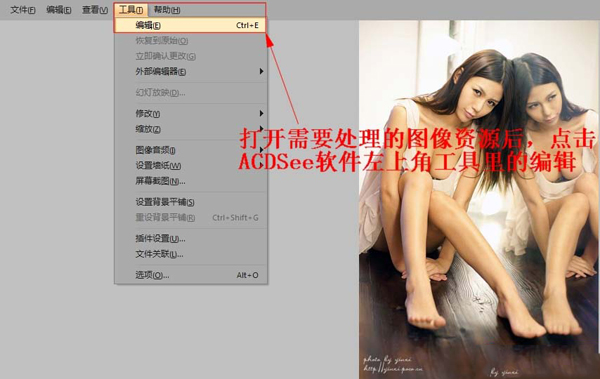
Task: Open 文件关联(L)... dialog
Action: tap(190, 254)
